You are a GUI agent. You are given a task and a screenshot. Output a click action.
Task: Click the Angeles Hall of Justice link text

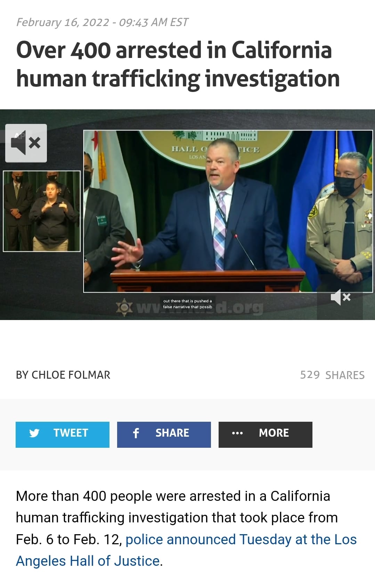tap(88, 561)
